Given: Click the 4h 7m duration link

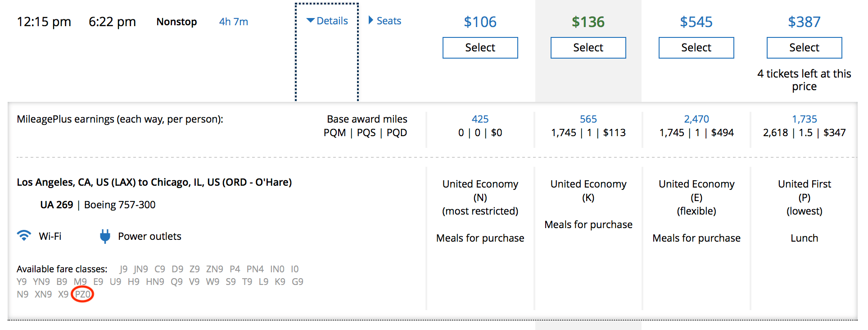Looking at the screenshot, I should pos(233,22).
